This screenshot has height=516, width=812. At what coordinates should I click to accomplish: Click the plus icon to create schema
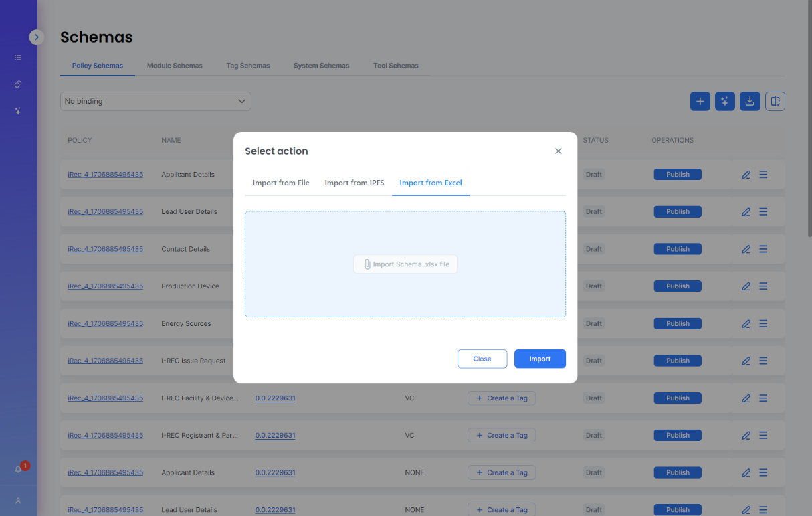click(700, 101)
